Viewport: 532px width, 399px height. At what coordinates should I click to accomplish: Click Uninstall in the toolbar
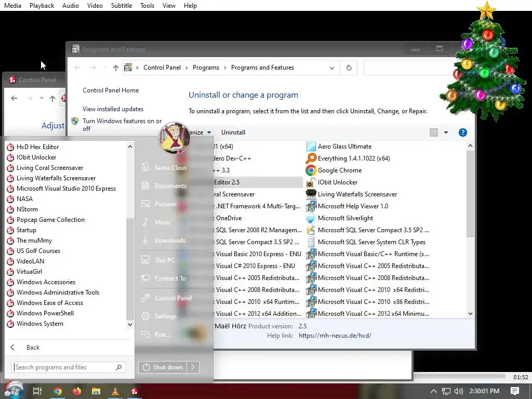[x=233, y=132]
